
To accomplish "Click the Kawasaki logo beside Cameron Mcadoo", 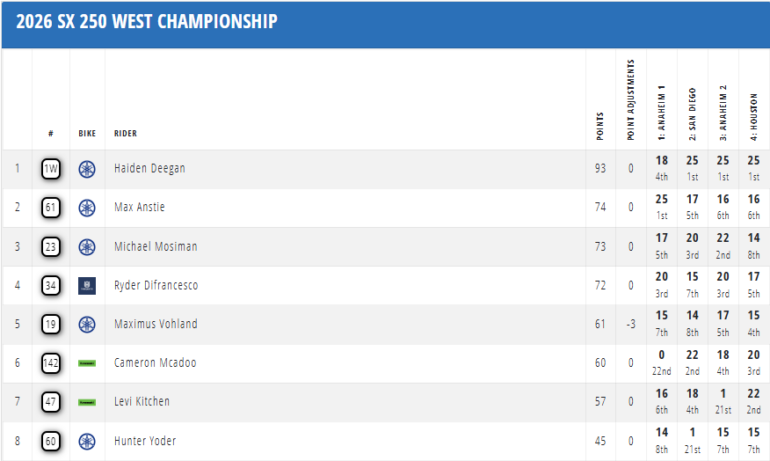I will [87, 363].
